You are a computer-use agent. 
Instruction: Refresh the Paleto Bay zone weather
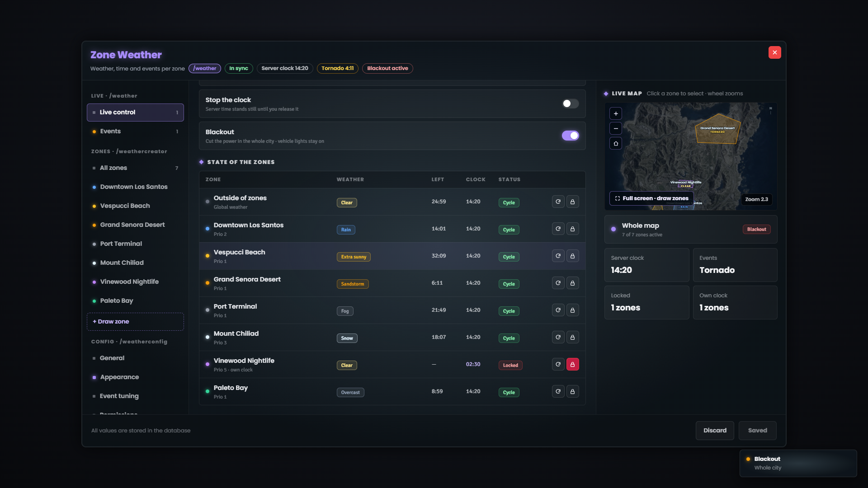point(558,392)
